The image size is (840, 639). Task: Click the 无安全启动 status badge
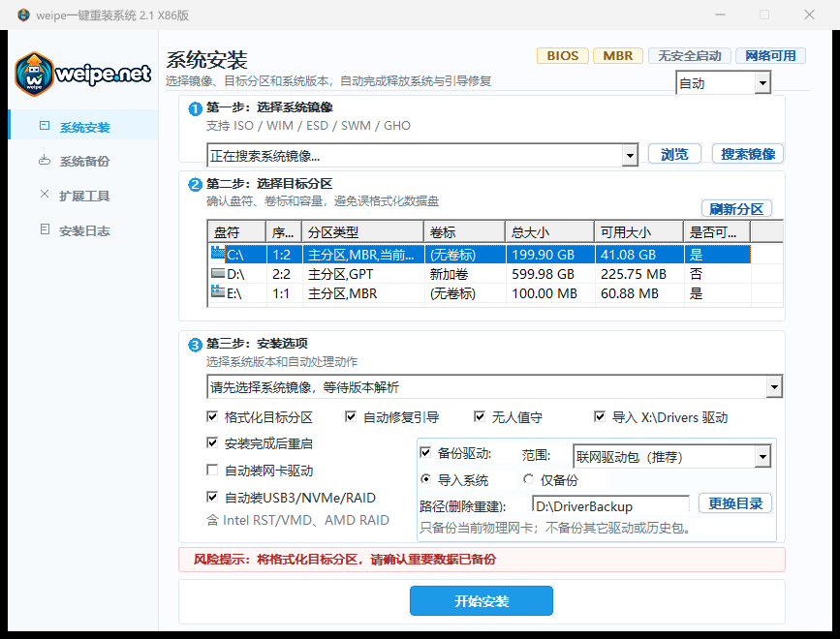pos(690,55)
